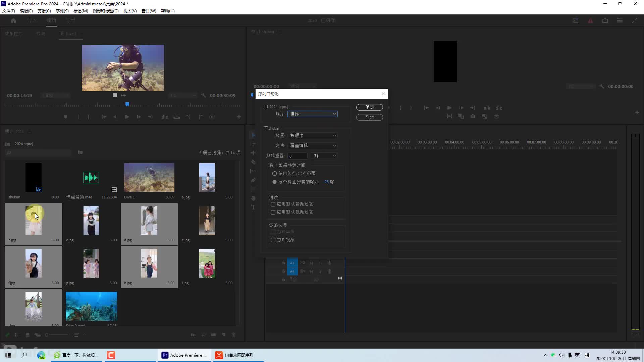Viewport: 644px width, 362px height.
Task: Open the 顺序 dropdown showing 排序
Action: pyautogui.click(x=312, y=114)
